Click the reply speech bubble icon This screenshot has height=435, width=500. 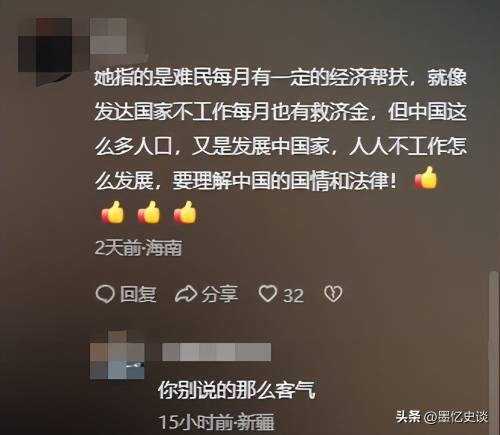[105, 294]
